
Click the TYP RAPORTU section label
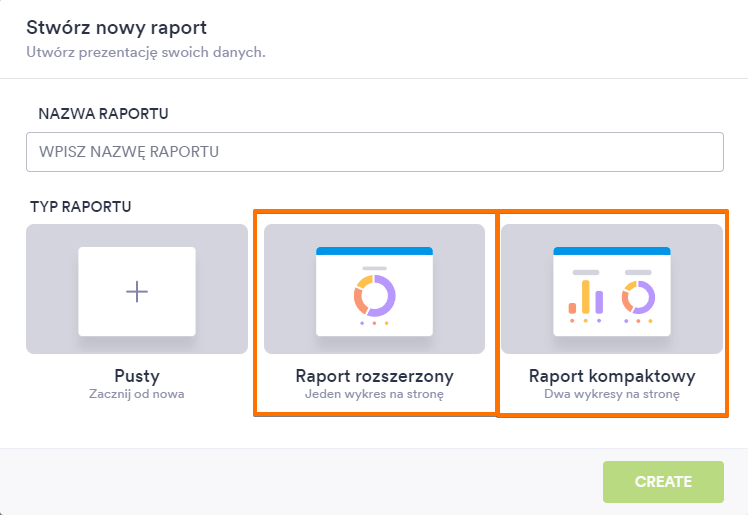[x=81, y=207]
